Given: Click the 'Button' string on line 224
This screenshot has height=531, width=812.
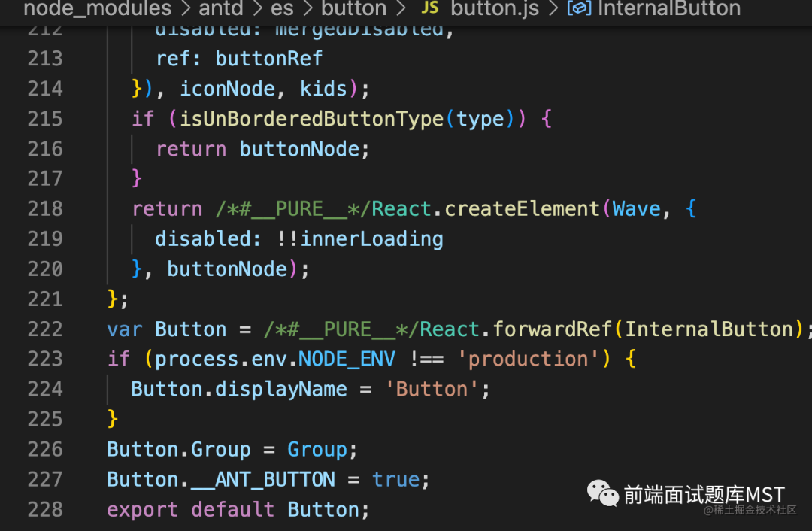Looking at the screenshot, I should [x=432, y=389].
